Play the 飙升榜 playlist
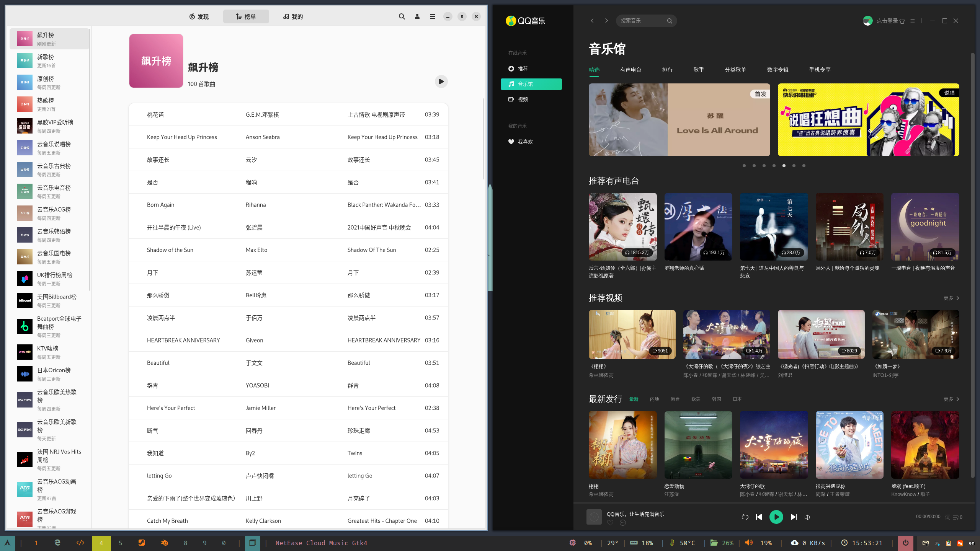 [441, 82]
